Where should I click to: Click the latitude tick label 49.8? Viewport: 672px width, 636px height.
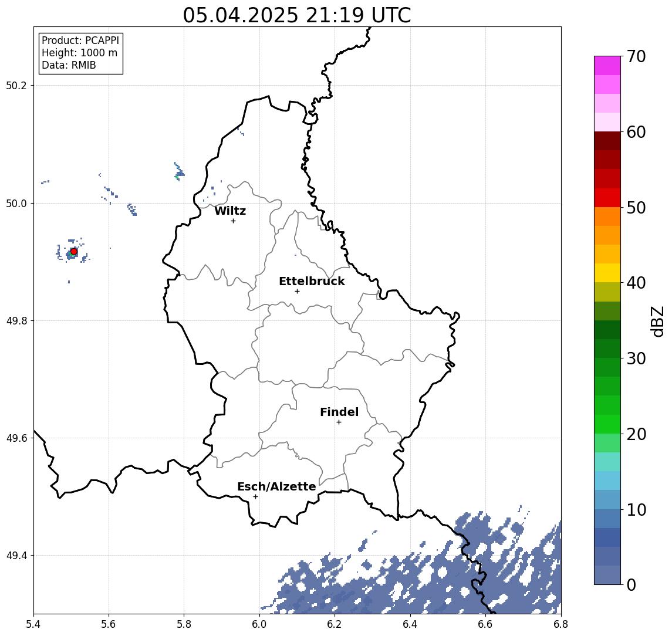click(16, 320)
